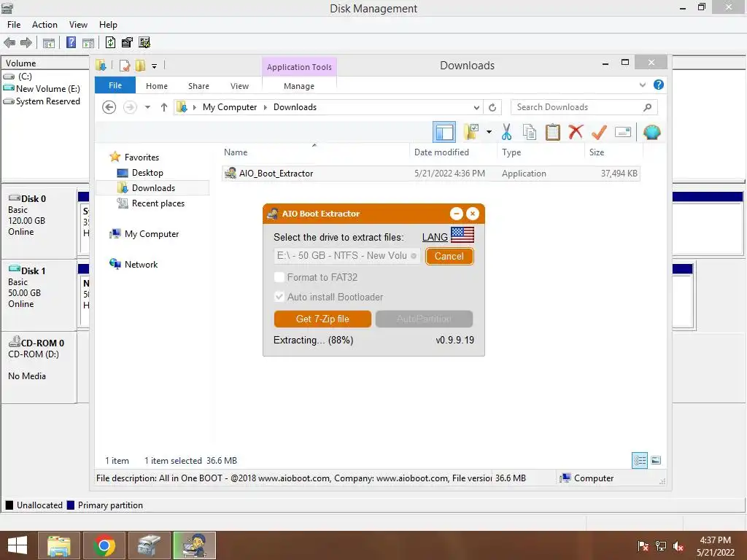Click the muted volume tray icon
Viewport: 747px width, 560px height.
coord(679,546)
